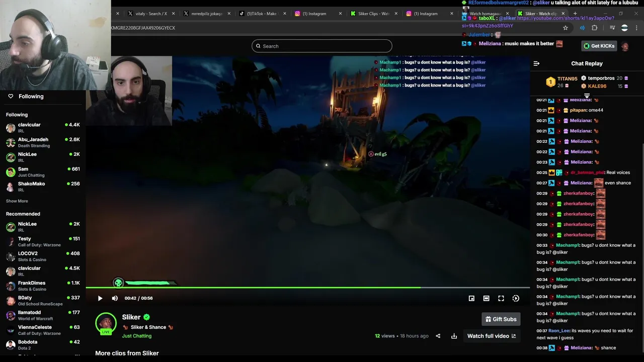The image size is (644, 362).
Task: Open the browser profile avatar icon
Action: [x=624, y=28]
